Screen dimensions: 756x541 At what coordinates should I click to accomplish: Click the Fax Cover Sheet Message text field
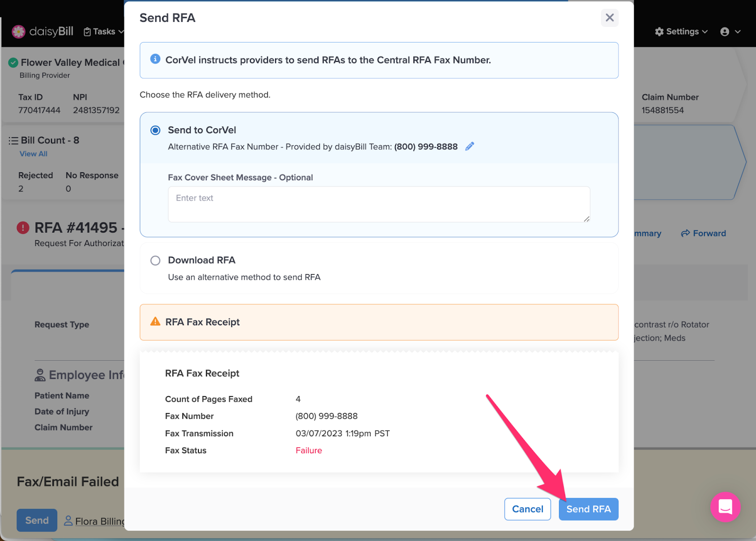(x=379, y=204)
